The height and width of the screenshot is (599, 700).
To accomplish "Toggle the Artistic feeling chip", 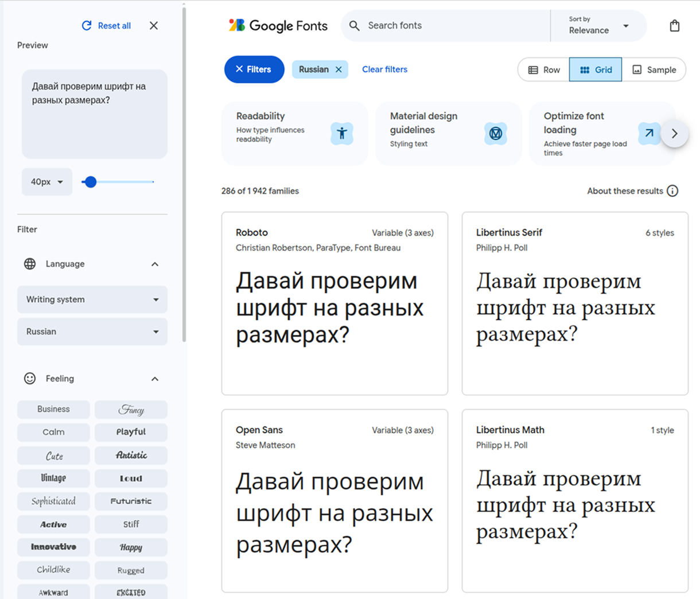I will (x=131, y=456).
